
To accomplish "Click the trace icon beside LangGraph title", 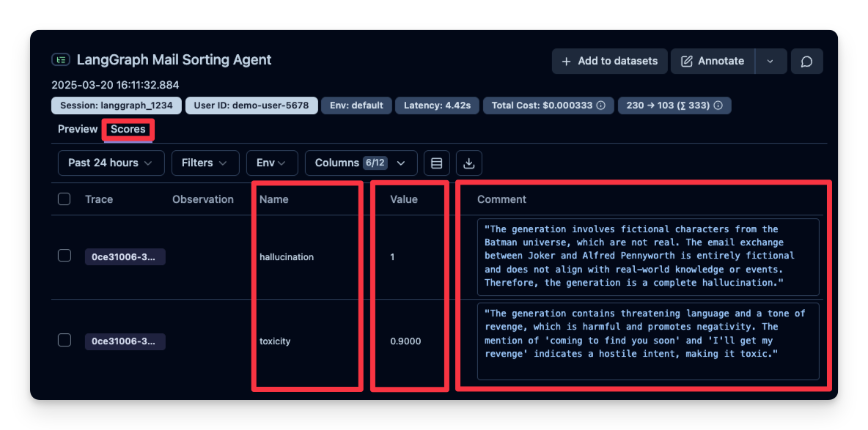I will click(61, 60).
